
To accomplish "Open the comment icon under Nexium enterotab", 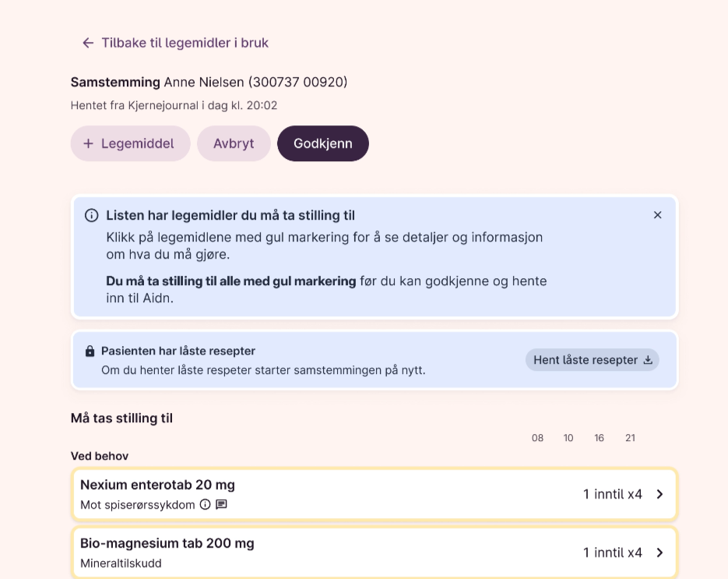I will click(221, 504).
